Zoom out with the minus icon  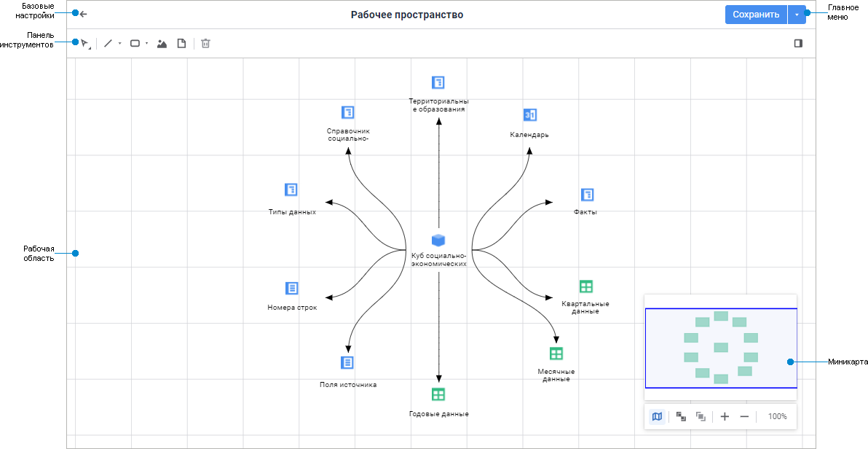coord(744,416)
